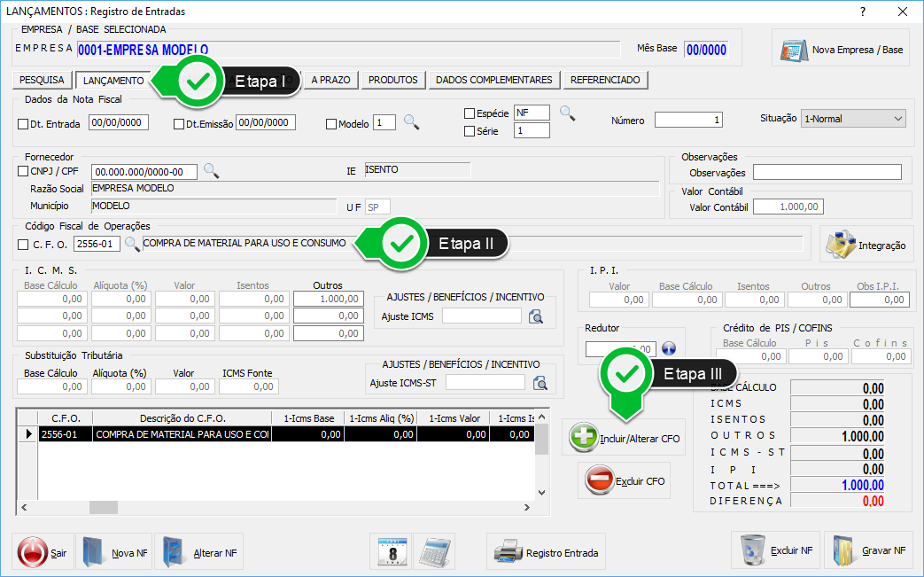Image resolution: width=924 pixels, height=577 pixels.
Task: Click the calendar icon in bottom toolbar
Action: [x=390, y=551]
